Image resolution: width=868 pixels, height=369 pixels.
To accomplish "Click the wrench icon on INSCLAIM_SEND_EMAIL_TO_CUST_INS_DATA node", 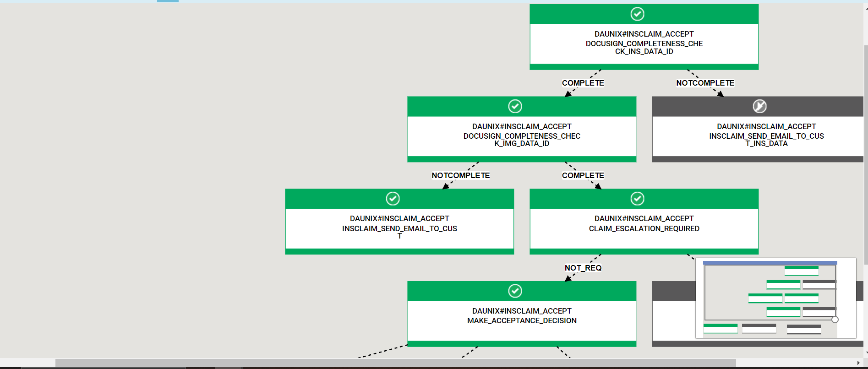I will coord(759,106).
